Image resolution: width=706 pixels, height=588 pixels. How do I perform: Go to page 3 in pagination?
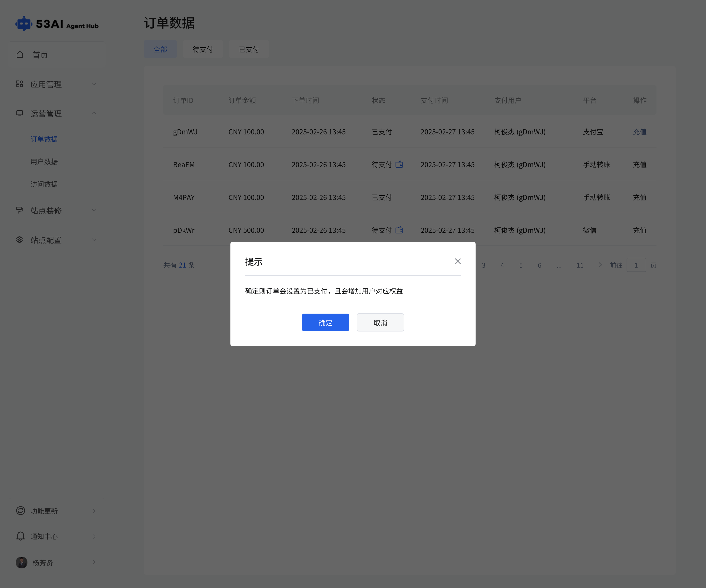(x=483, y=265)
